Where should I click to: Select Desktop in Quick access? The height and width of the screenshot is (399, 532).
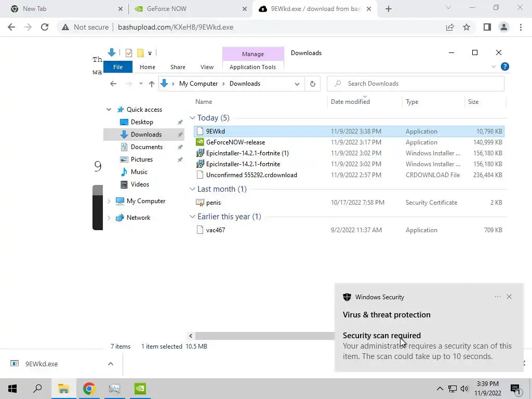pos(142,122)
